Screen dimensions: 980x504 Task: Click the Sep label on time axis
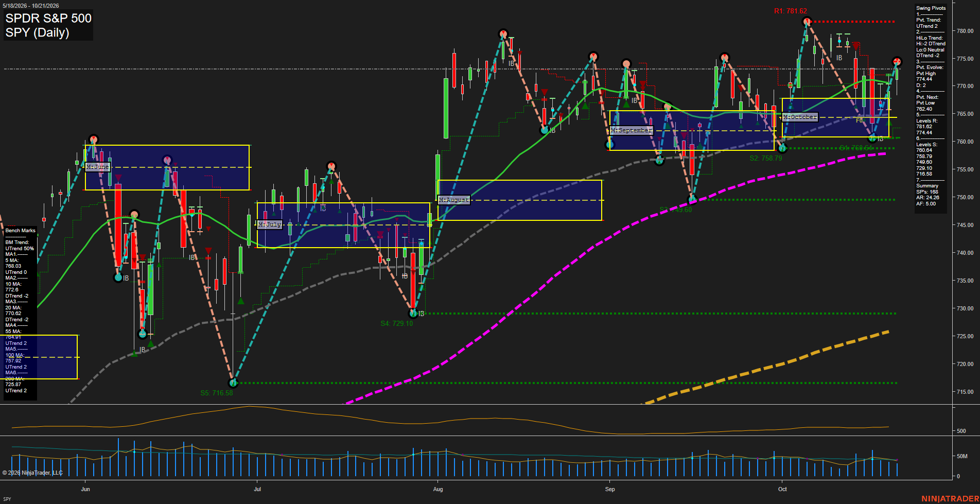(610, 489)
